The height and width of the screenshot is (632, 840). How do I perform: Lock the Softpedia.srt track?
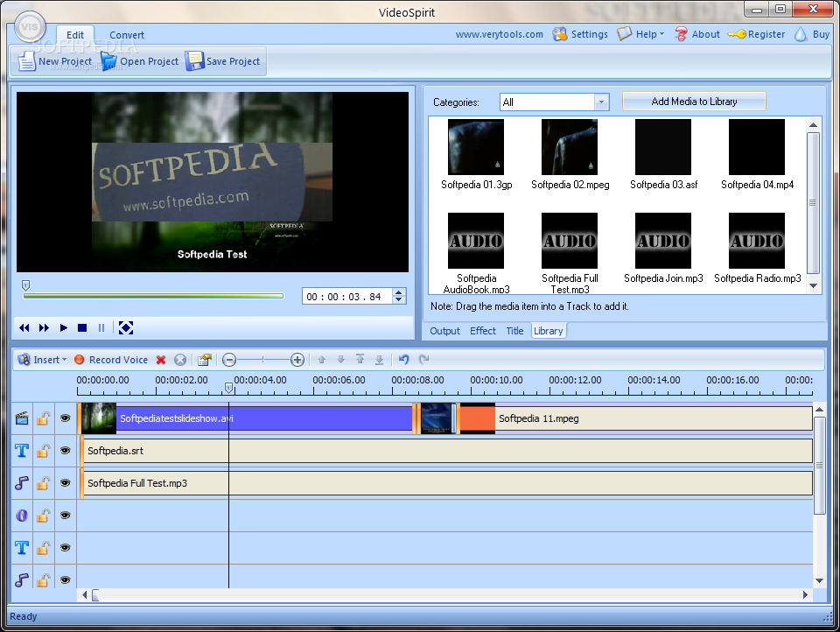pos(44,450)
